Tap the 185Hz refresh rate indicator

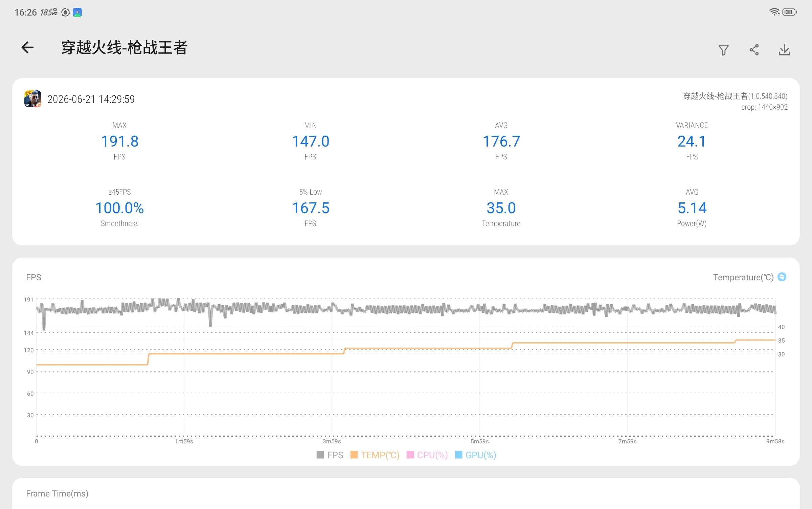coord(49,12)
